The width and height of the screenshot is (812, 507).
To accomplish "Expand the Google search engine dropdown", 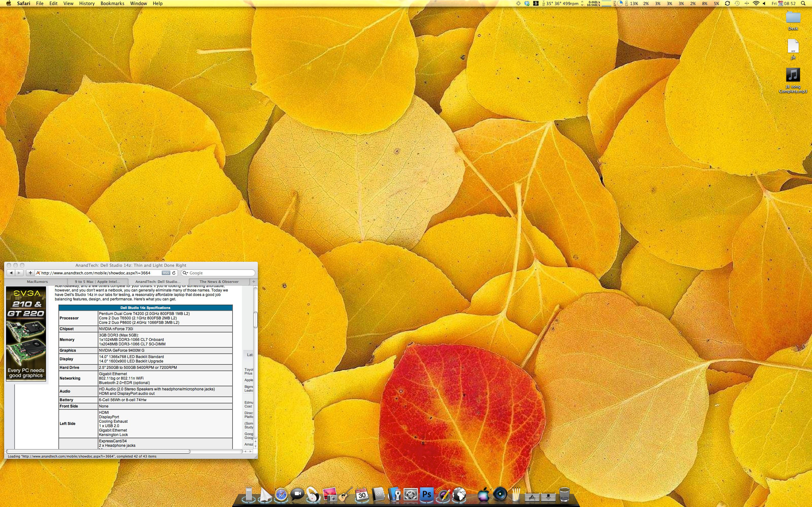I will 185,273.
